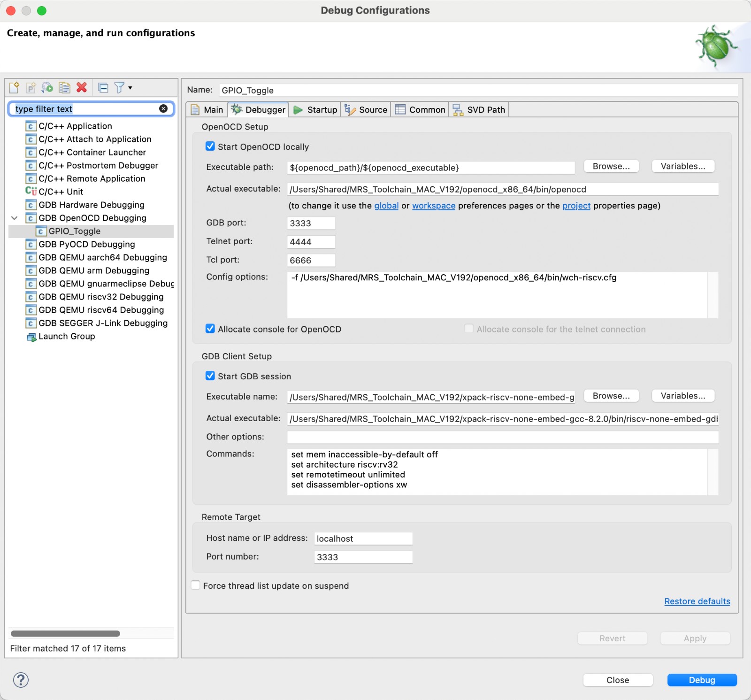Toggle Start OpenOCD locally checkbox
Image resolution: width=751 pixels, height=700 pixels.
click(x=210, y=146)
